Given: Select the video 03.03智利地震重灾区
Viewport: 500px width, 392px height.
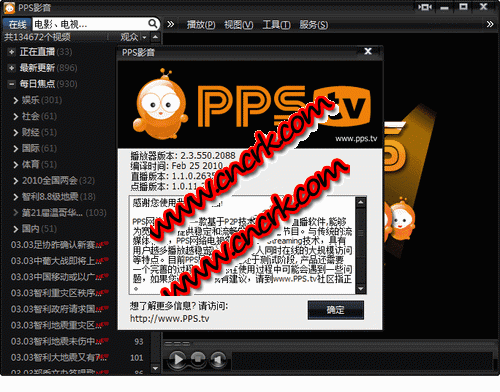Looking at the screenshot, I should (x=59, y=325).
